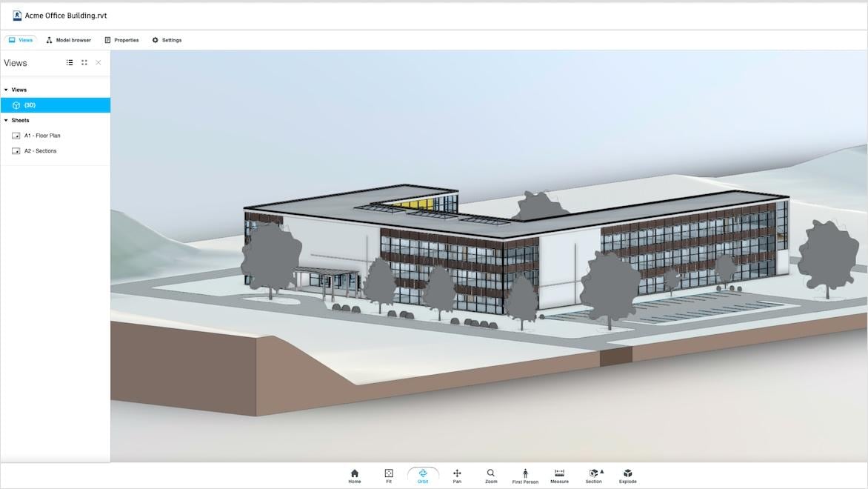Collapse the Sheets section
The image size is (868, 489).
click(x=7, y=119)
